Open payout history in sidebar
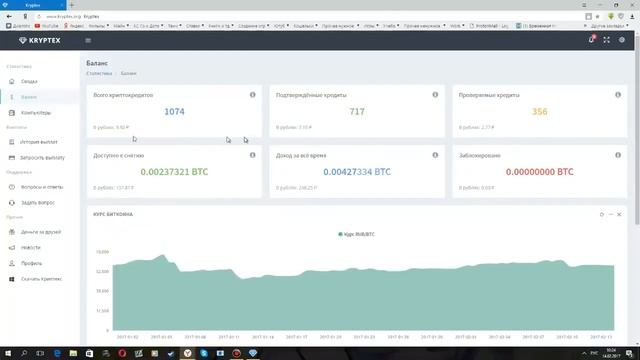Screen dimensions: 640x360 pos(40,142)
